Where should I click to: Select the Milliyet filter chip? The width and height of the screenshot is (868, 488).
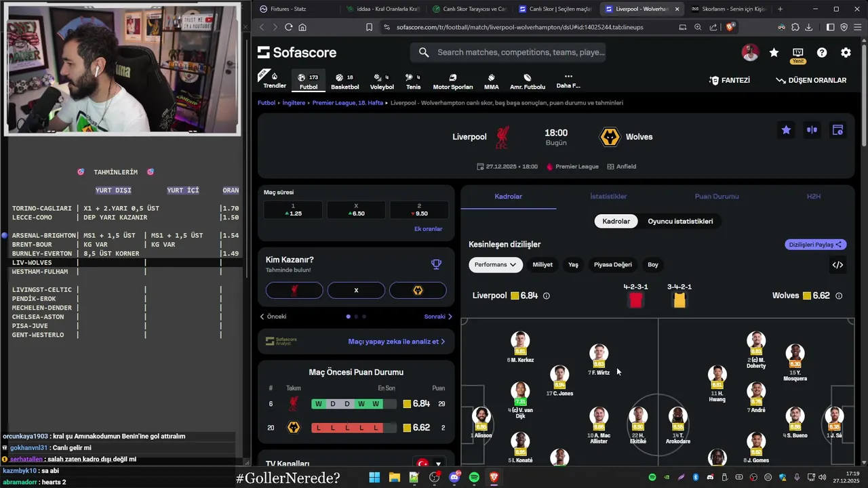click(x=542, y=265)
